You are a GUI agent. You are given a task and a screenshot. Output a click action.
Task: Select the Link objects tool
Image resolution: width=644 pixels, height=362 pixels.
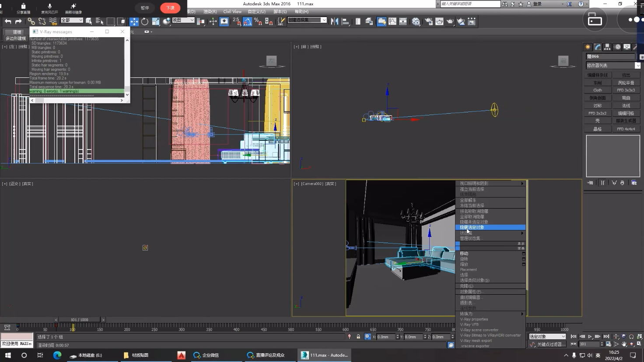[x=31, y=21]
